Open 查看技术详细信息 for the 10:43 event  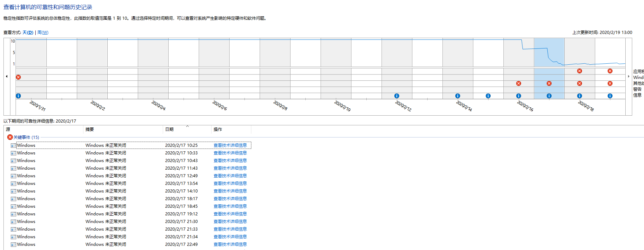coord(230,161)
